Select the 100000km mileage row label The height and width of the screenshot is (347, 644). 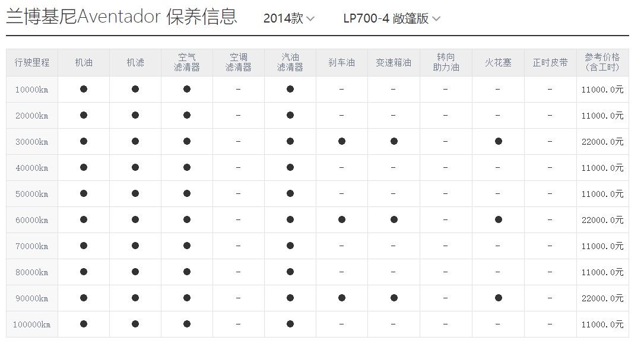click(32, 324)
